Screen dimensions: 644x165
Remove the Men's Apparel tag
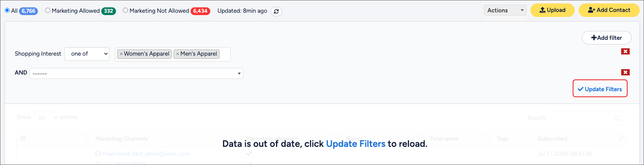[x=178, y=54]
